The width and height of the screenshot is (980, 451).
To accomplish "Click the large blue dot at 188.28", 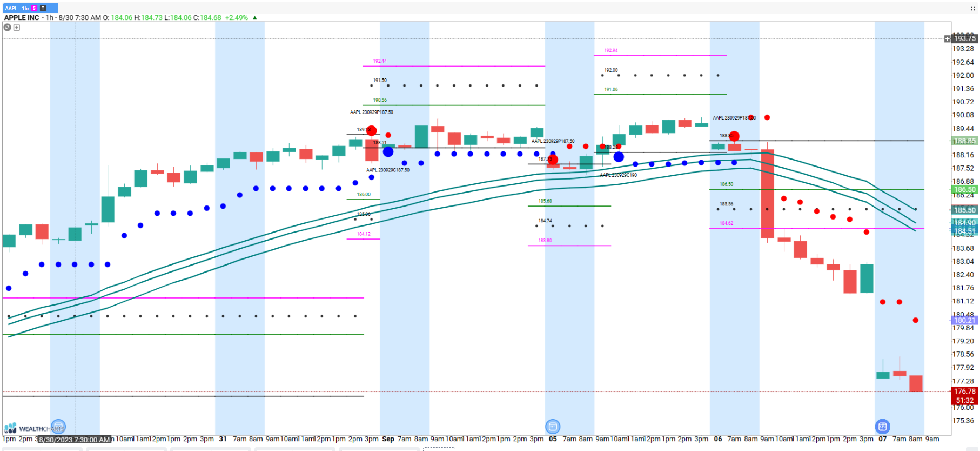I will click(619, 157).
